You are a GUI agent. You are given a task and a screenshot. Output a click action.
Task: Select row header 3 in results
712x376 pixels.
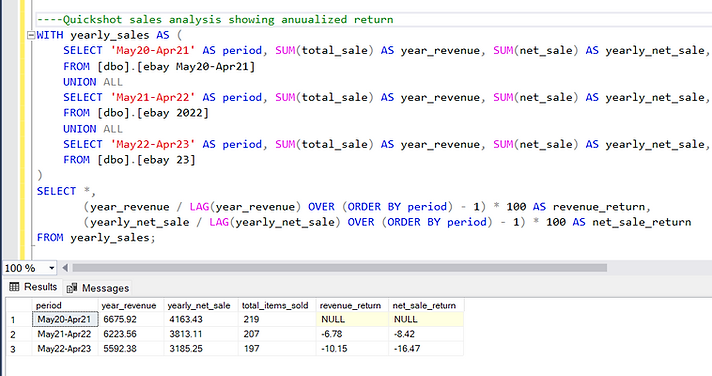pyautogui.click(x=19, y=349)
